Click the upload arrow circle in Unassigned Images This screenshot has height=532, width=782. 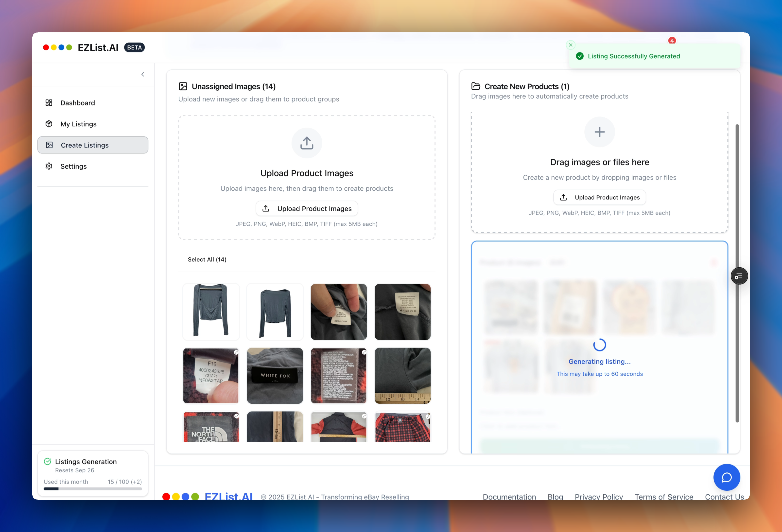(307, 143)
